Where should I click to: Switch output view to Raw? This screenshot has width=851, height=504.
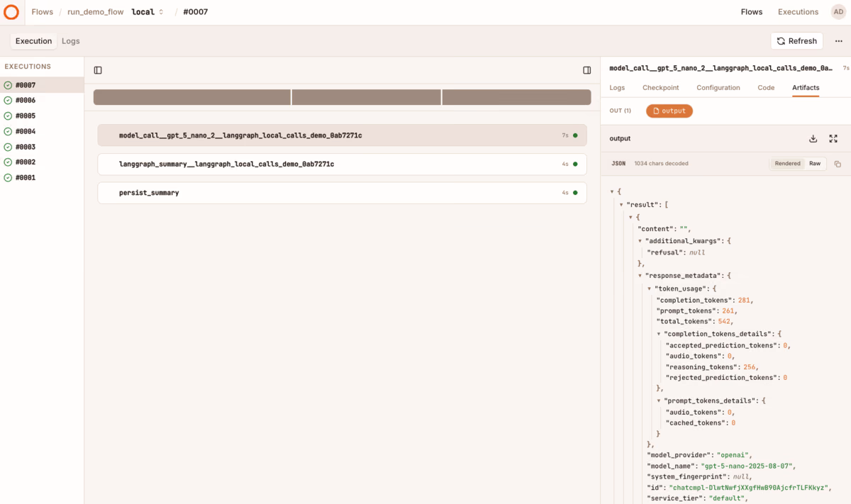point(815,164)
